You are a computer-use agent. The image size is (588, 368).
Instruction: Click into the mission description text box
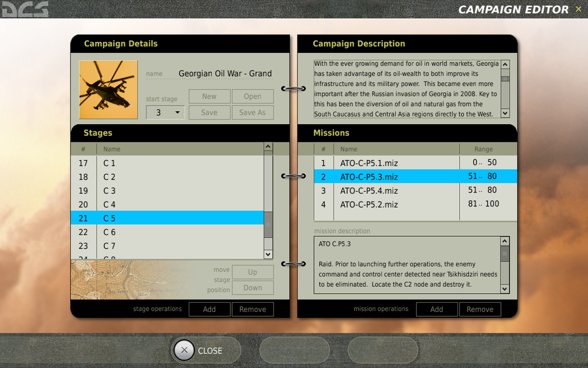pyautogui.click(x=407, y=265)
